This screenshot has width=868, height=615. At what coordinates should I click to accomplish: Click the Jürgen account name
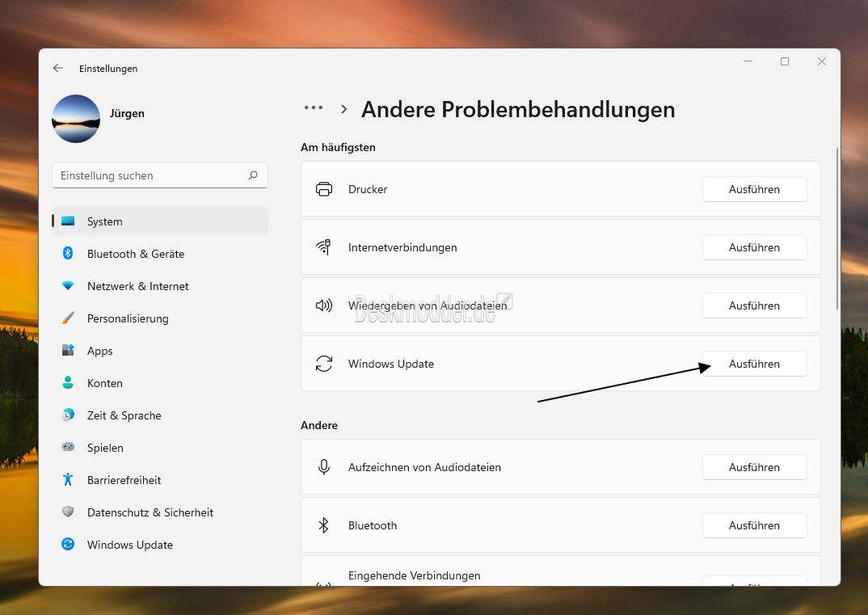click(x=127, y=113)
